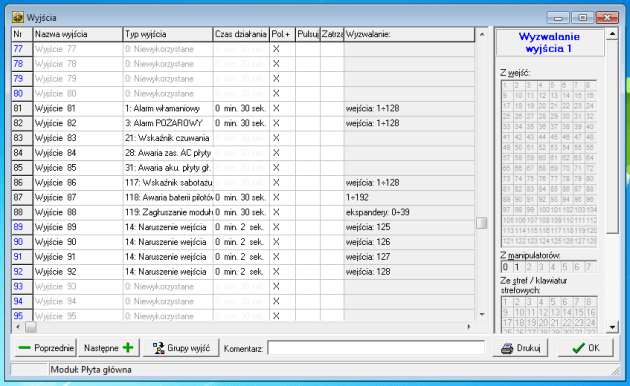
Task: Click the Następne button with plus icon
Action: (108, 347)
